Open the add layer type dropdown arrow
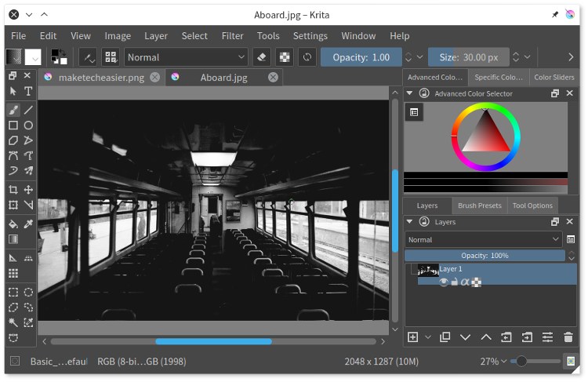Viewport: 588px width, 382px height. pyautogui.click(x=428, y=337)
